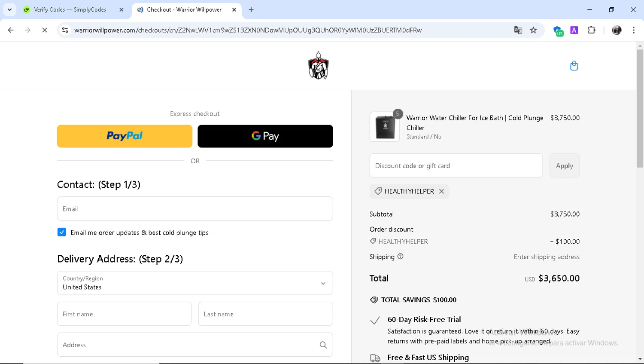The width and height of the screenshot is (644, 364).
Task: Go forward in browser history
Action: click(x=27, y=30)
